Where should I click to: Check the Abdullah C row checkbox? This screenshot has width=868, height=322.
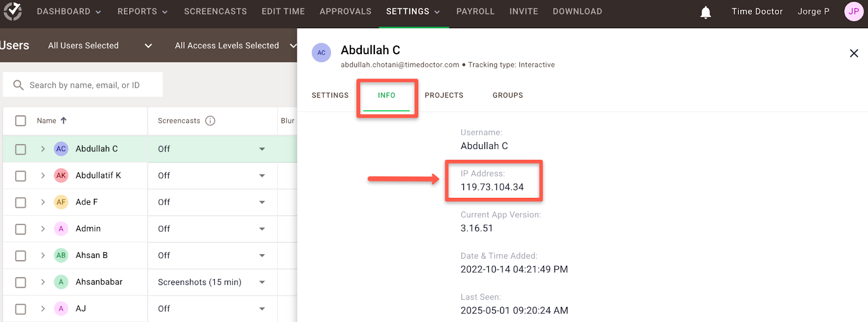tap(20, 149)
